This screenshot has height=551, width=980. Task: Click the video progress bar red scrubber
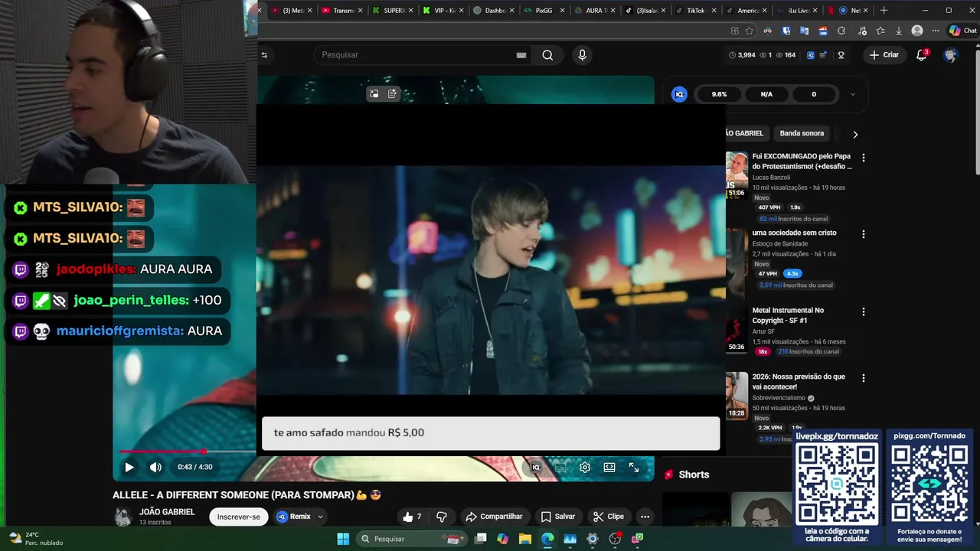204,452
